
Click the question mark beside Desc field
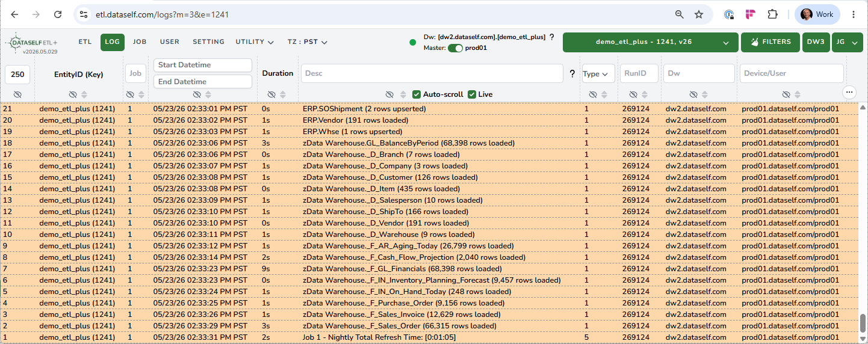click(x=572, y=73)
